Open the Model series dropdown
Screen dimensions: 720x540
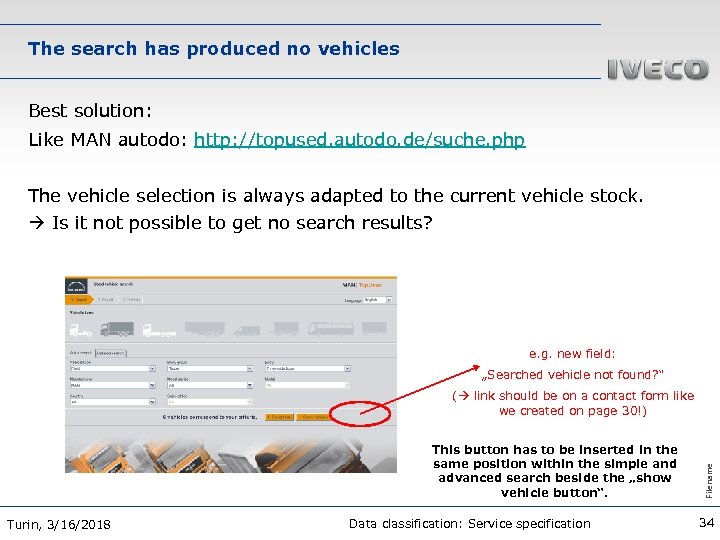pos(210,385)
